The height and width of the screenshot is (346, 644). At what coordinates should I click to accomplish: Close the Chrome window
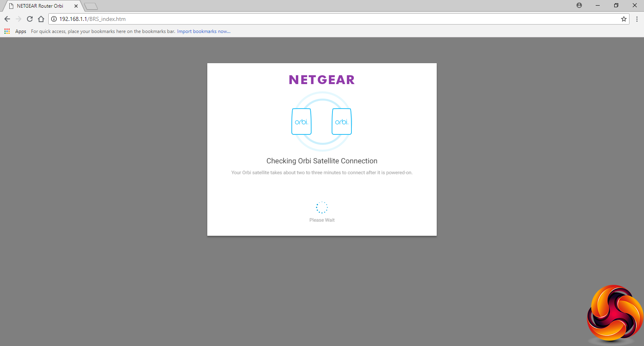click(635, 5)
